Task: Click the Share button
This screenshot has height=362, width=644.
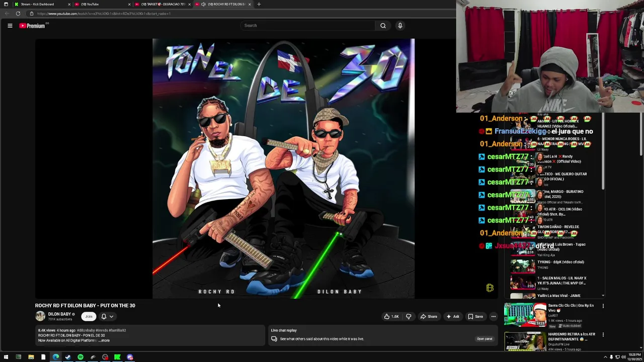Action: tap(429, 317)
